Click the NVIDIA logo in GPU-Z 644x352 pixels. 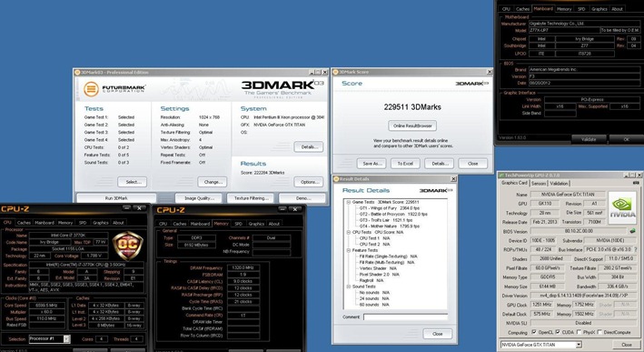pyautogui.click(x=622, y=207)
